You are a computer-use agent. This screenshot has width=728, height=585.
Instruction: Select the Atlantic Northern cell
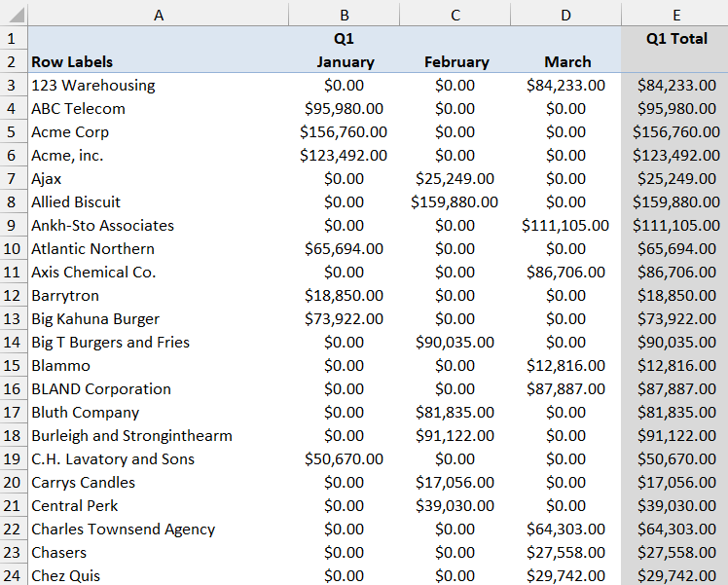pyautogui.click(x=159, y=249)
